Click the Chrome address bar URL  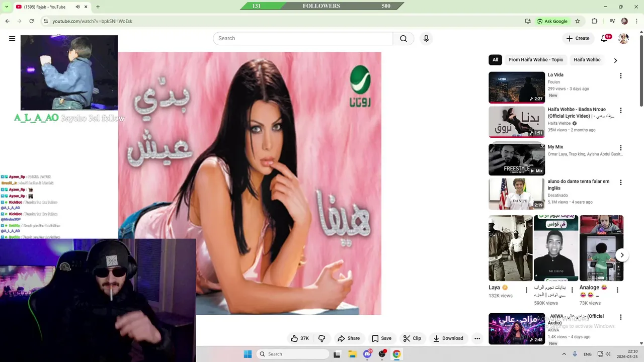[x=93, y=21]
